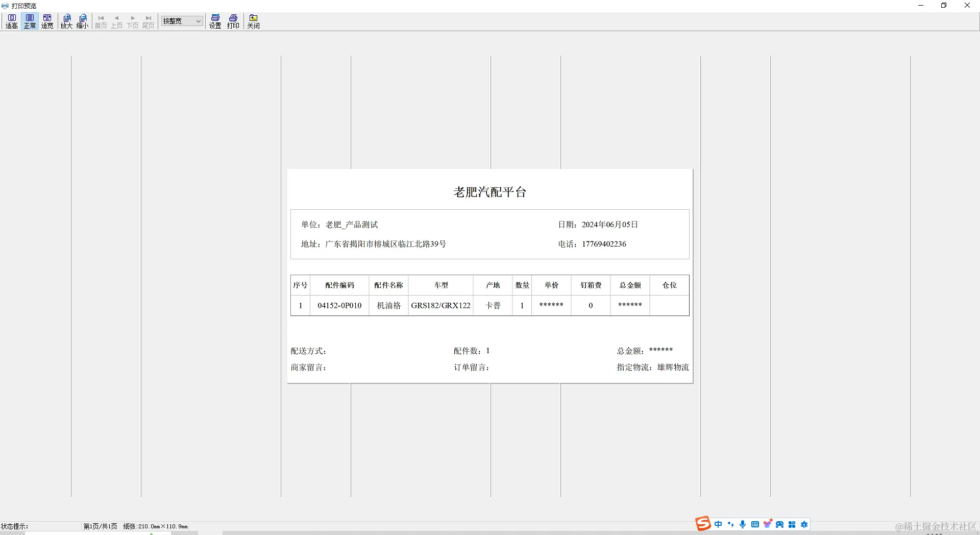Click the 订单留言 label
The width and height of the screenshot is (980, 535).
[472, 368]
